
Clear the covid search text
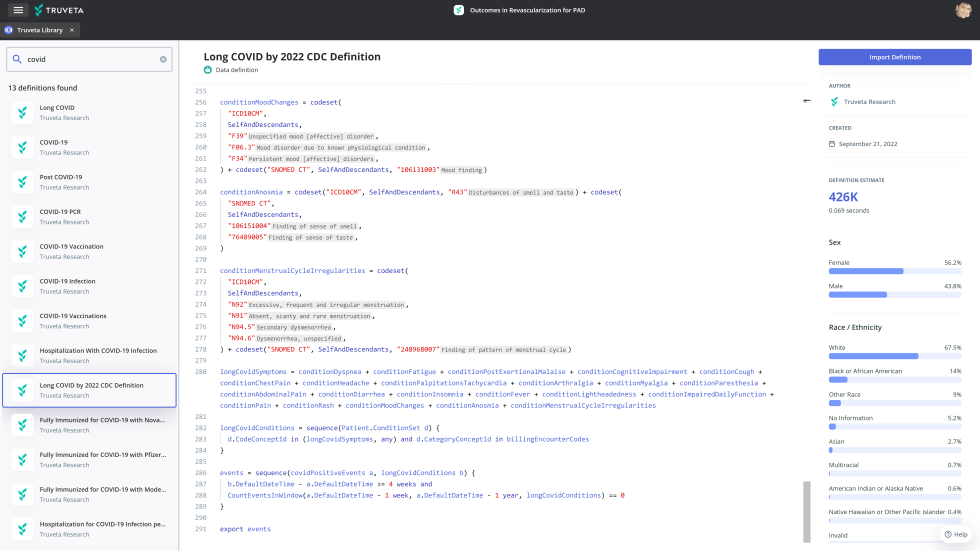[163, 59]
